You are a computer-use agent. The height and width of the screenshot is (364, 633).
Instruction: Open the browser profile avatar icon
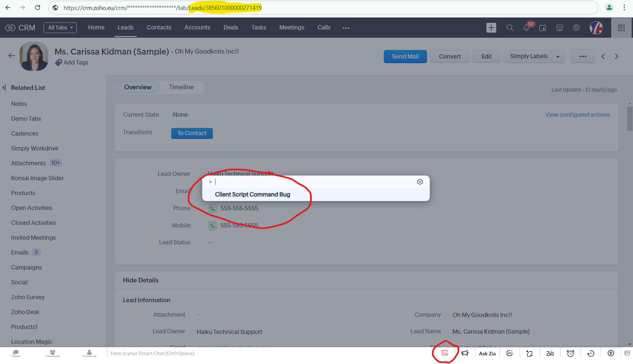tap(609, 8)
